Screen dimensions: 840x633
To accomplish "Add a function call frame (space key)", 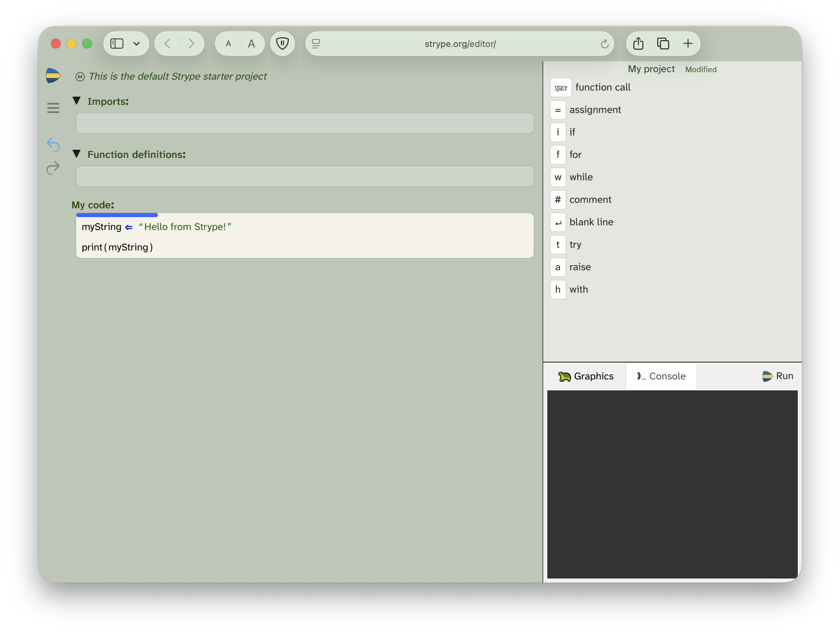I will 561,87.
